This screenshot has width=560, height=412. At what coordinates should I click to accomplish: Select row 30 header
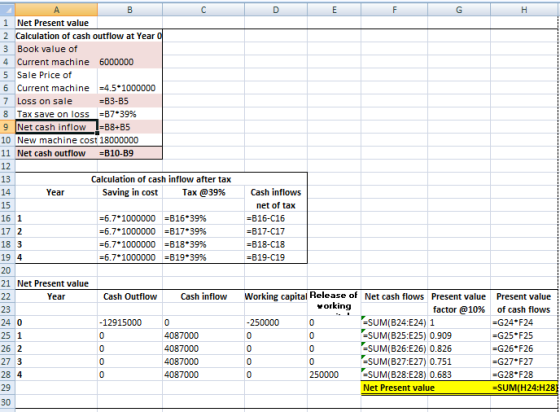pyautogui.click(x=8, y=402)
